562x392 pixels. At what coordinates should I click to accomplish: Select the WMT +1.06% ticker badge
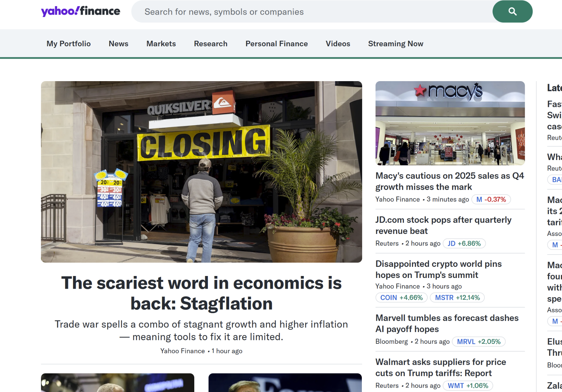(468, 385)
